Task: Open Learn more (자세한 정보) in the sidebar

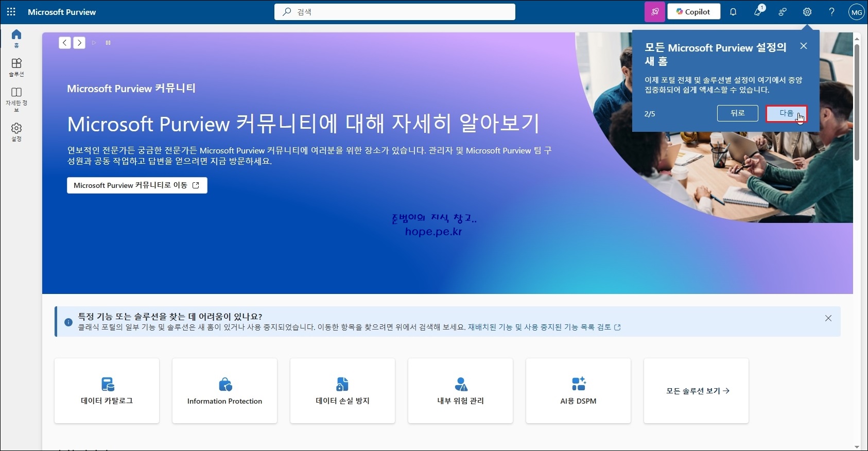Action: tap(16, 99)
